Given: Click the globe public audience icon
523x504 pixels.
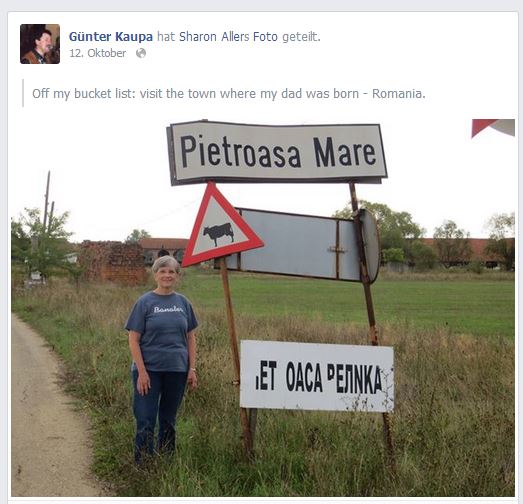Looking at the screenshot, I should 141,53.
